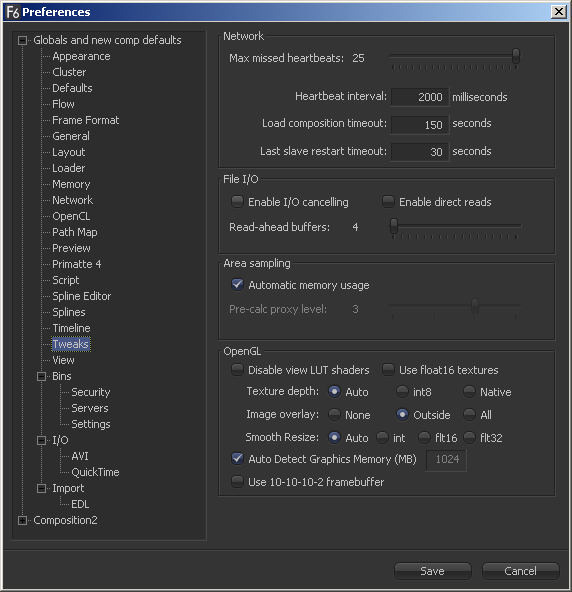Select OpenCL in the preferences tree
The width and height of the screenshot is (572, 592).
coord(71,216)
